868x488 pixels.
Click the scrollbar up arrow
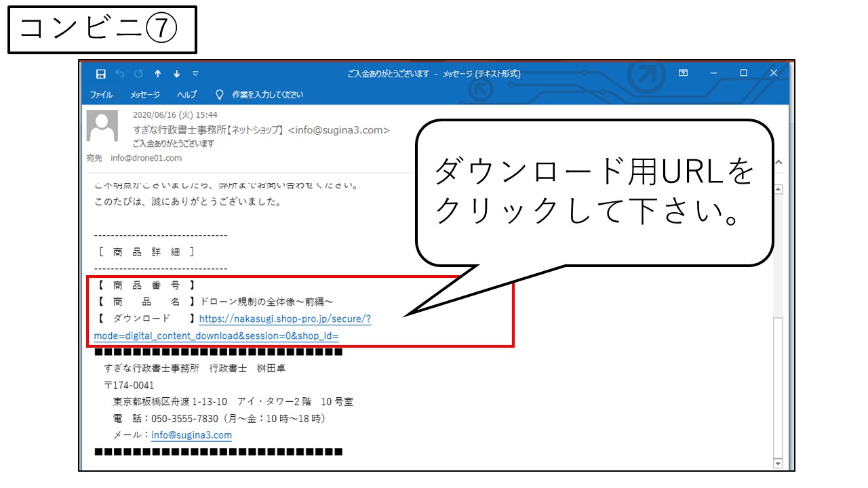pyautogui.click(x=778, y=189)
